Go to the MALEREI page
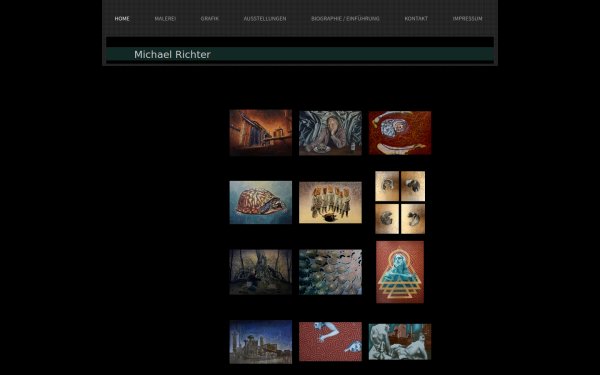Image resolution: width=600 pixels, height=375 pixels. (165, 18)
